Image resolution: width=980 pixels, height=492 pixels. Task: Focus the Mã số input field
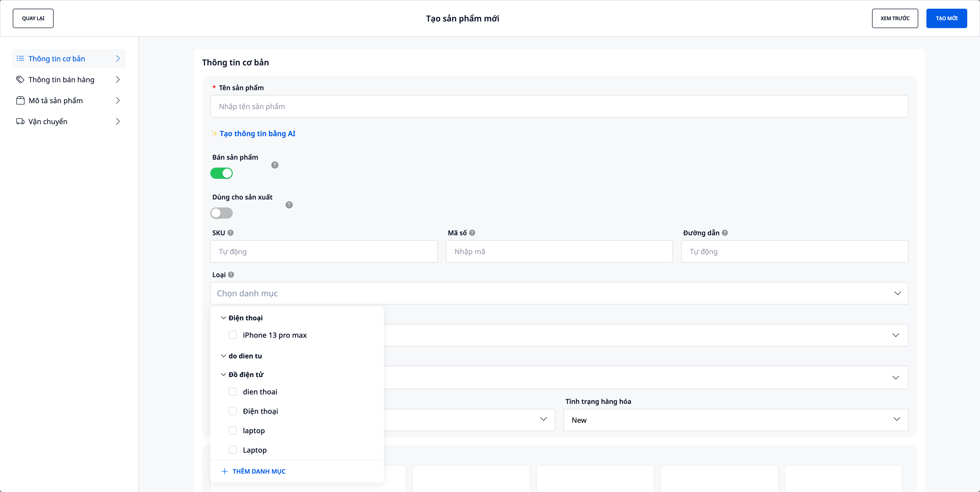(x=559, y=251)
